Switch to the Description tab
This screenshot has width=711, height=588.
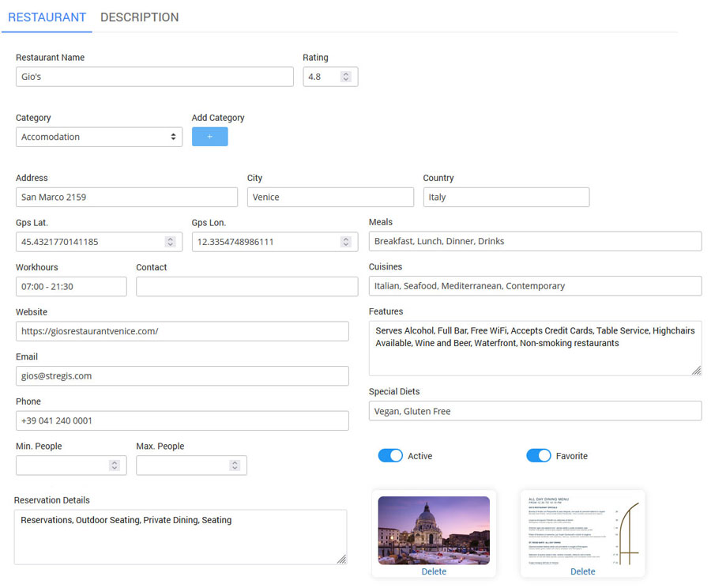pyautogui.click(x=139, y=17)
